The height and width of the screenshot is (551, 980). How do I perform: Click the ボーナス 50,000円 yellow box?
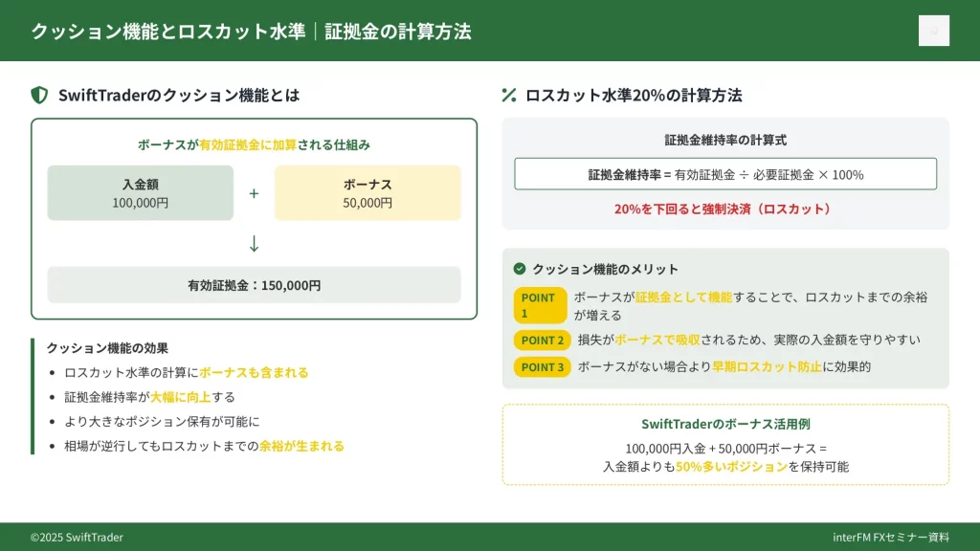coord(367,193)
